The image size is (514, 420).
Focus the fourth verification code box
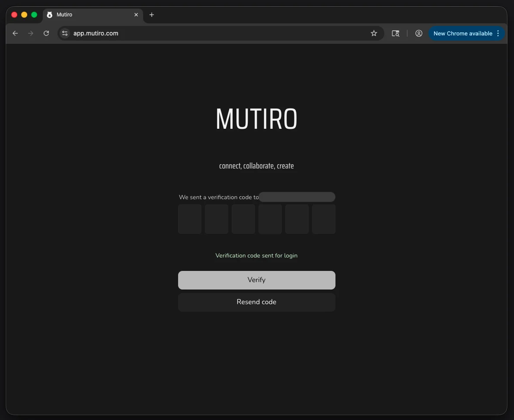pos(270,219)
